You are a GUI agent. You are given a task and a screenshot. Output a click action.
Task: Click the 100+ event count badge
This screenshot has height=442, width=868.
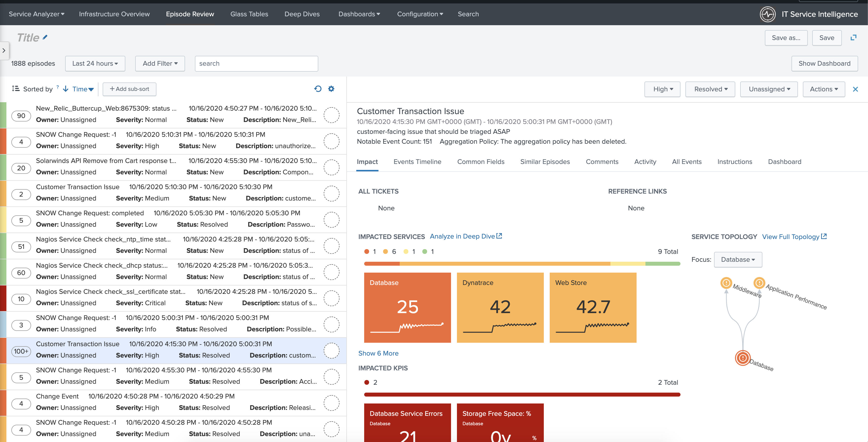pyautogui.click(x=21, y=351)
